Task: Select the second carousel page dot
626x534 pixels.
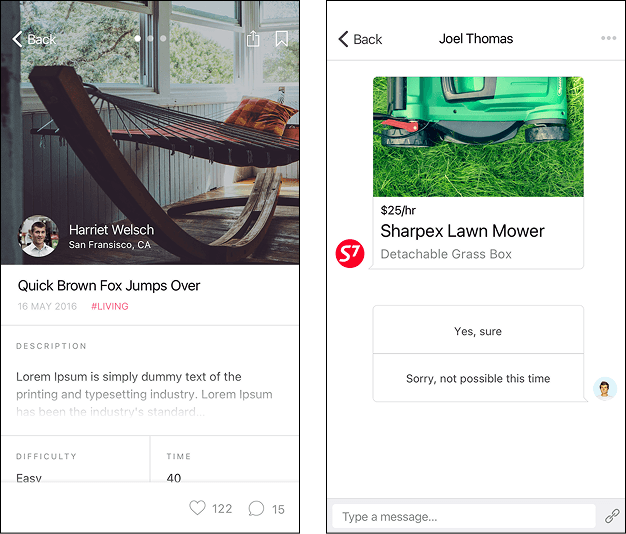Action: [x=151, y=38]
